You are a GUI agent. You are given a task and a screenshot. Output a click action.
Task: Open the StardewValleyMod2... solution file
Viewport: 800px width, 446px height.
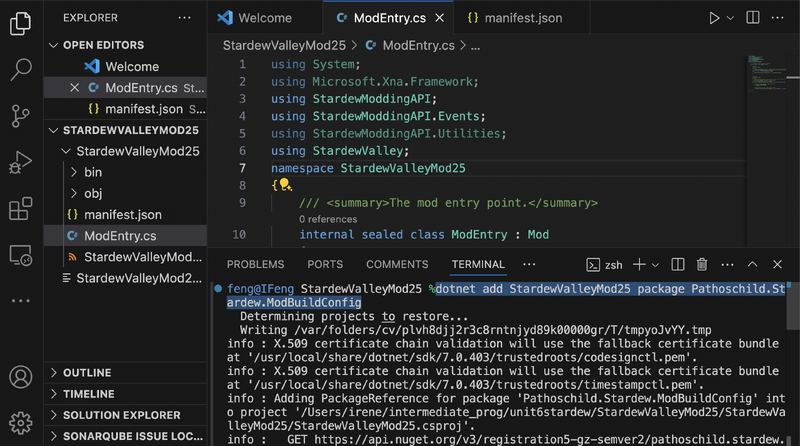click(x=125, y=278)
